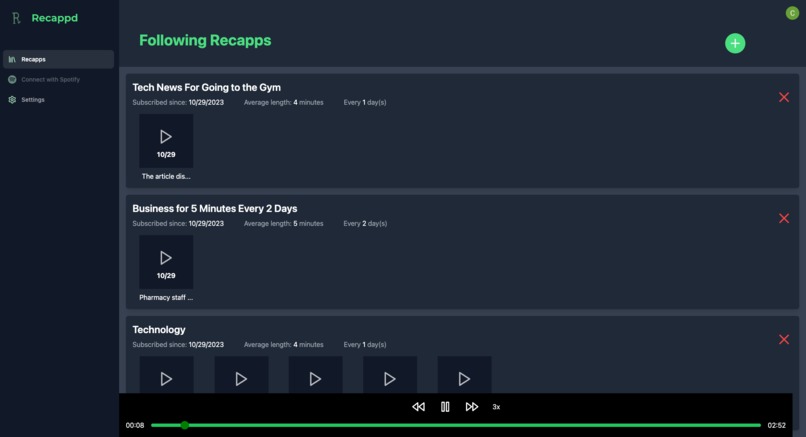Viewport: 806px width, 437px height.
Task: Play the 10/29 Business episode thumbnail
Action: pyautogui.click(x=166, y=262)
